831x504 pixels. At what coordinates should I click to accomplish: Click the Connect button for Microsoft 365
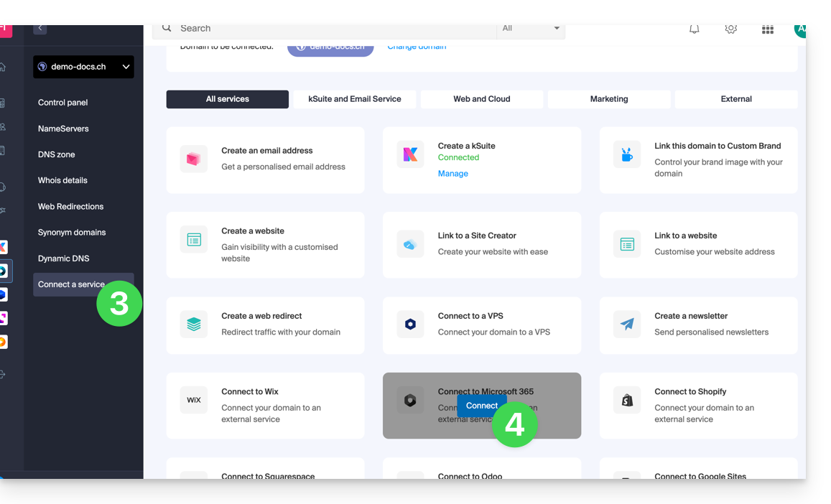[482, 406]
